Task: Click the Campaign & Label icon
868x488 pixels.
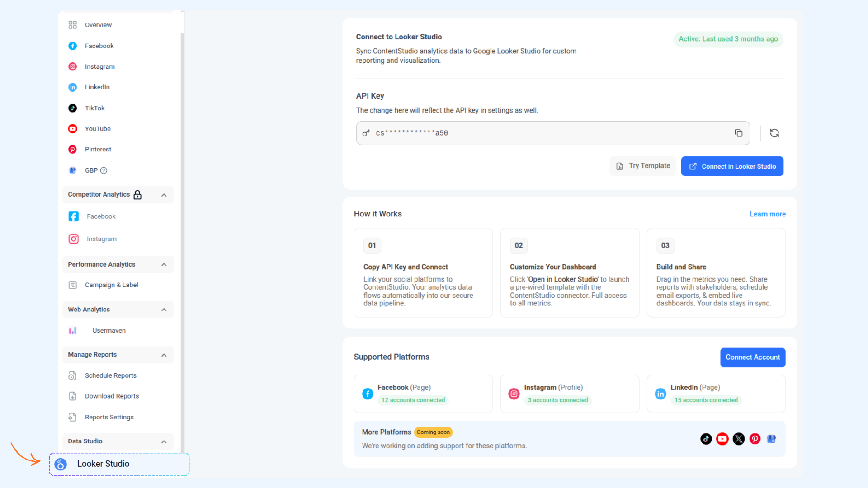Action: point(72,285)
